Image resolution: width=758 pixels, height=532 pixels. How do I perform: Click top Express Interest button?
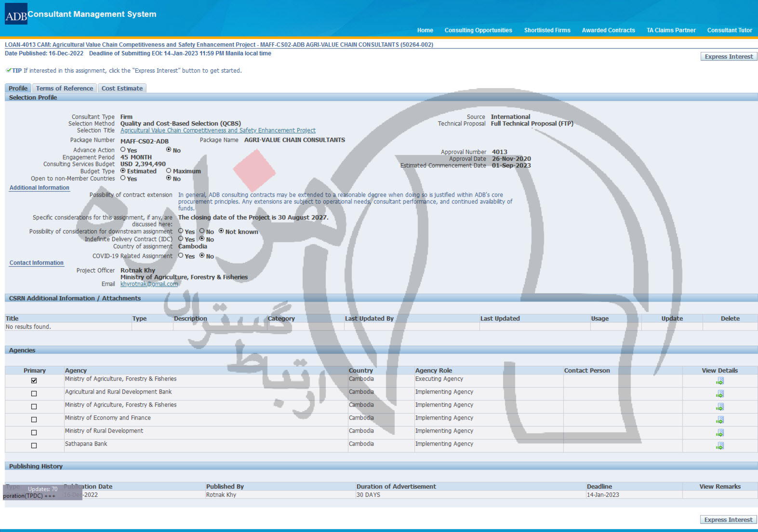coord(729,57)
